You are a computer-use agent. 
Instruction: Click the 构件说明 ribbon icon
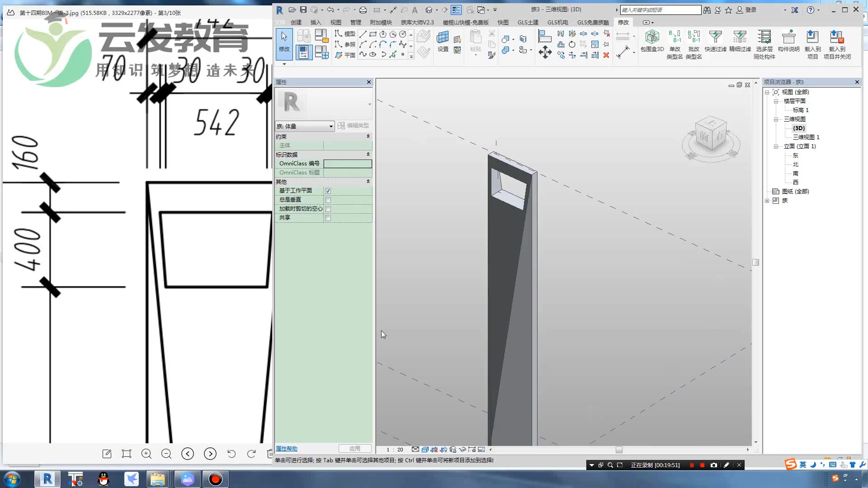click(788, 37)
